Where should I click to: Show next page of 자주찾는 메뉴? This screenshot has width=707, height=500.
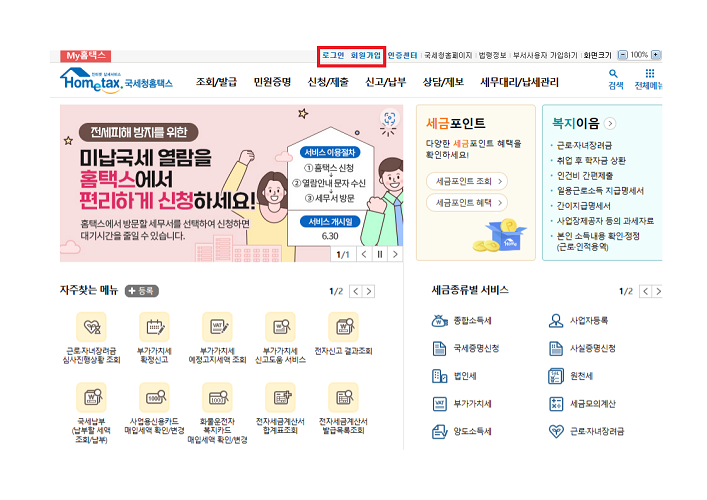369,291
